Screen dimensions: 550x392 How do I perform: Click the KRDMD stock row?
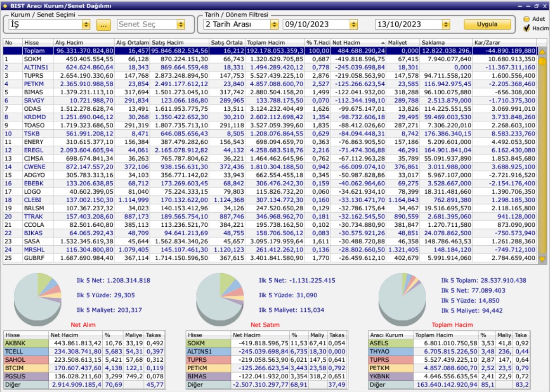270,117
